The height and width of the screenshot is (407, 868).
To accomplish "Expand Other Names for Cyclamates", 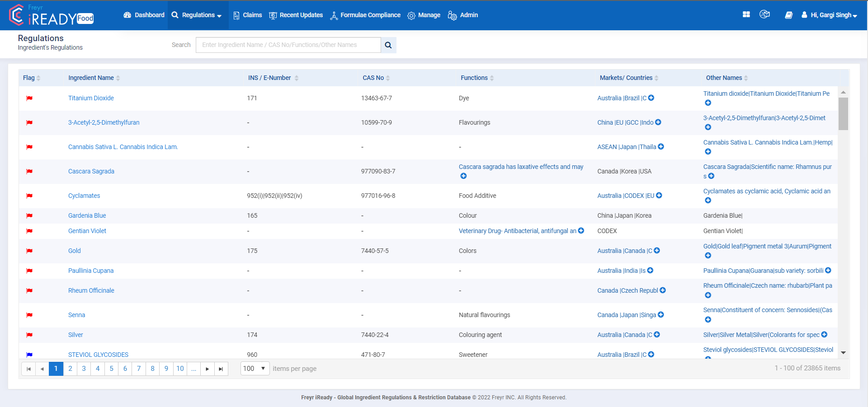I will tap(708, 200).
